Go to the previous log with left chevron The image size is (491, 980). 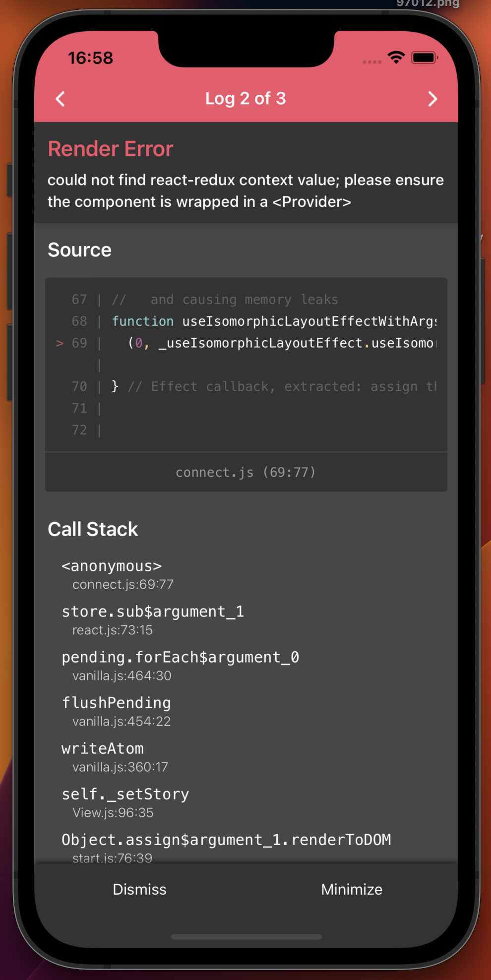[61, 99]
